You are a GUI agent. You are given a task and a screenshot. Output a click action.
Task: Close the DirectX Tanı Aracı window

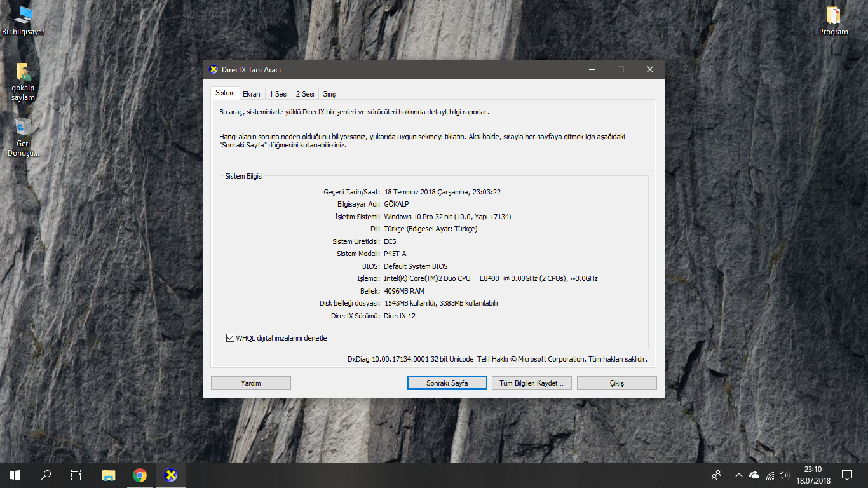[649, 70]
